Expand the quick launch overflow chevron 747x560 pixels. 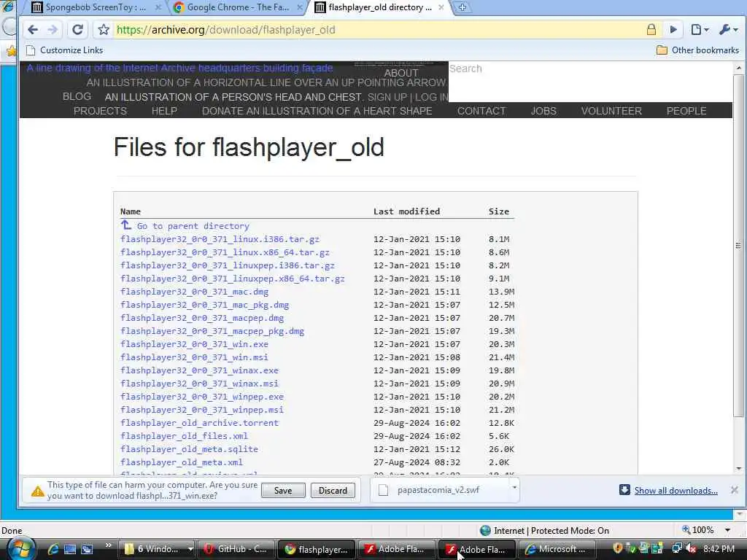coord(108,545)
